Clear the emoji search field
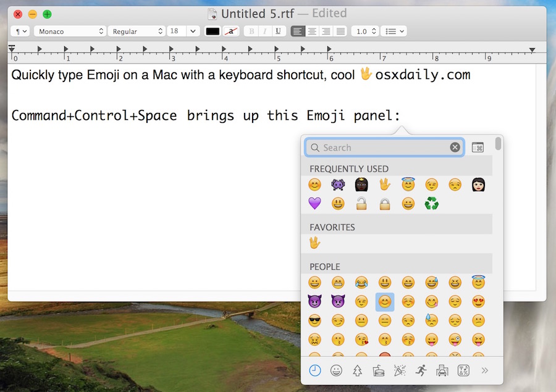This screenshot has height=392, width=556. coord(455,147)
